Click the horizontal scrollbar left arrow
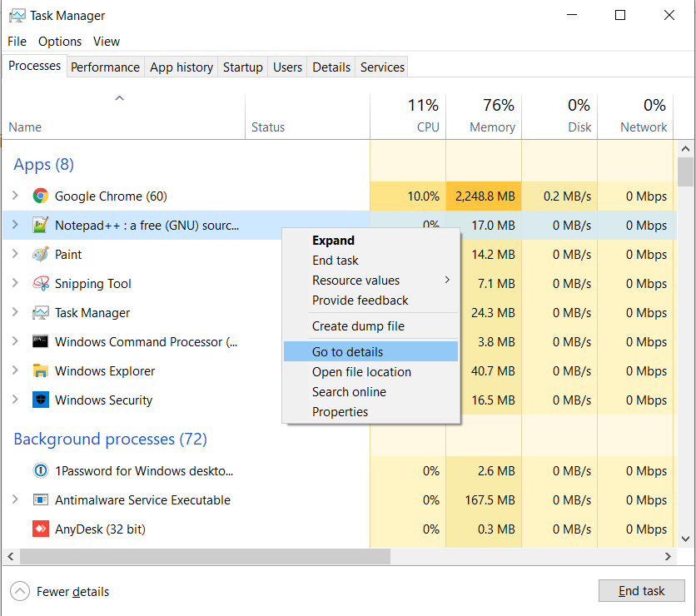The image size is (696, 616). (11, 556)
